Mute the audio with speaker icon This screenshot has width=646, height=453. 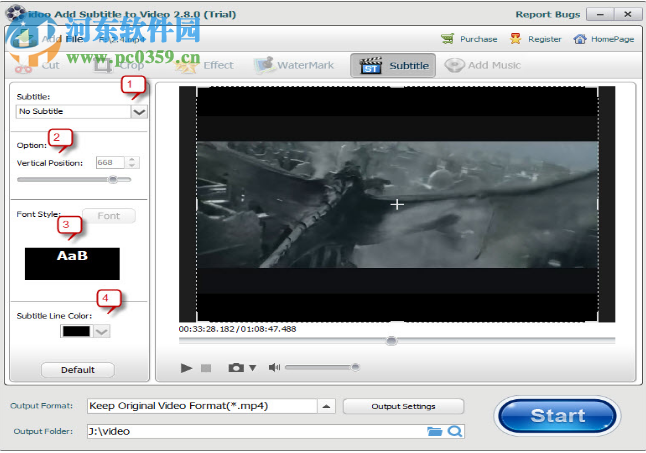coord(274,367)
